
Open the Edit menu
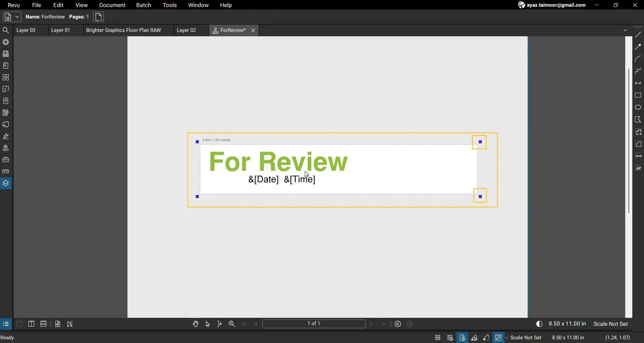coord(58,5)
